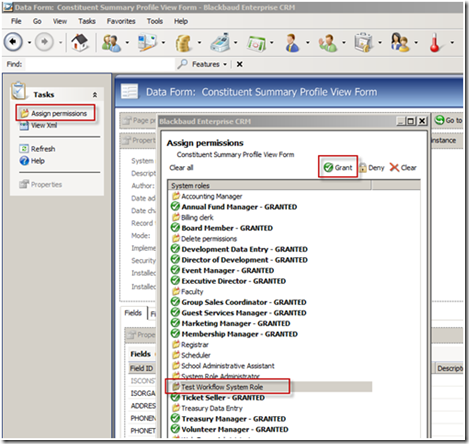This screenshot has height=444, width=469.
Task: Open the File menu
Action: click(16, 21)
